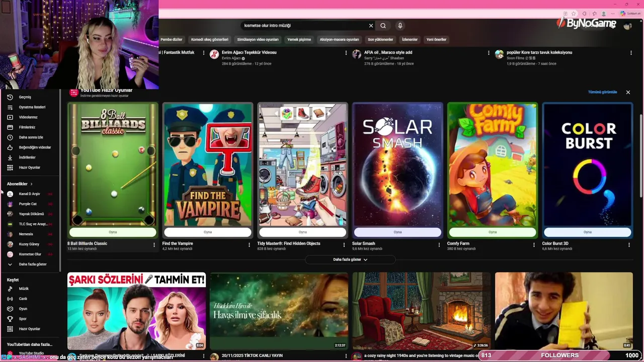Open Spor trophy icon in Keşfet
Image resolution: width=644 pixels, height=362 pixels.
[10, 319]
